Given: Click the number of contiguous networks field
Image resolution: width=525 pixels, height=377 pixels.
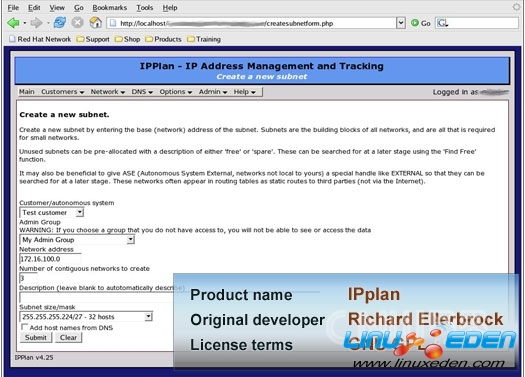Looking at the screenshot, I should [x=28, y=278].
